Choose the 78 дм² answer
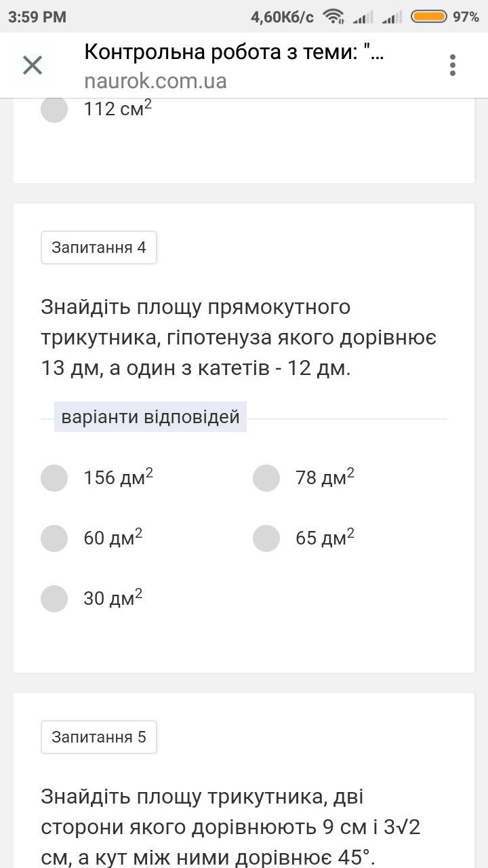This screenshot has height=868, width=488. [266, 478]
